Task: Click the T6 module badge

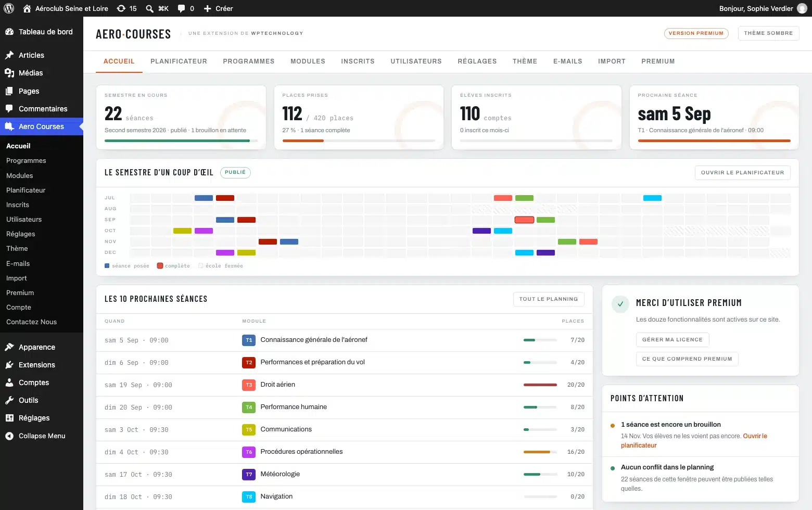Action: tap(249, 452)
